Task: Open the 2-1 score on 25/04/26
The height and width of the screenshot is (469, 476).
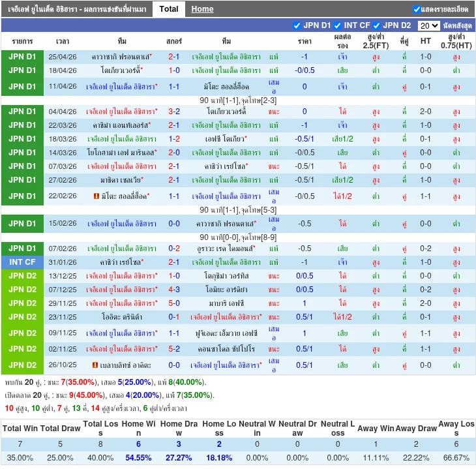Action: 174,57
